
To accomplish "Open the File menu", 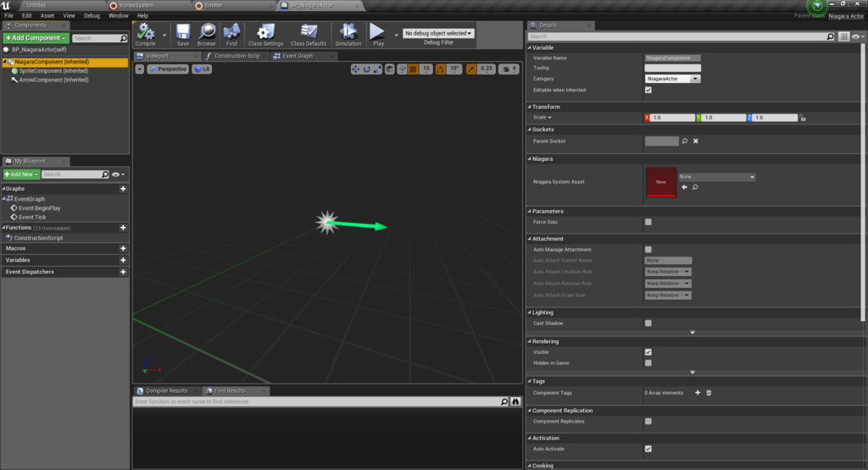I will point(8,15).
